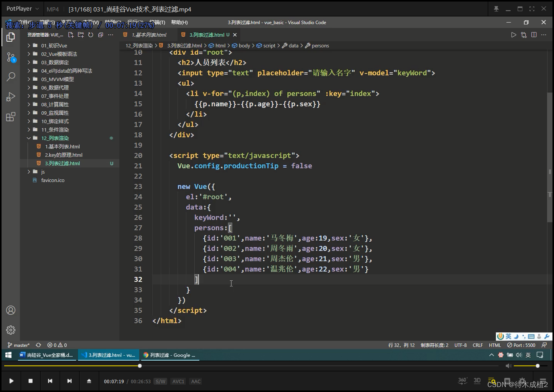Open errors and warnings count in status bar
The height and width of the screenshot is (392, 554).
57,345
